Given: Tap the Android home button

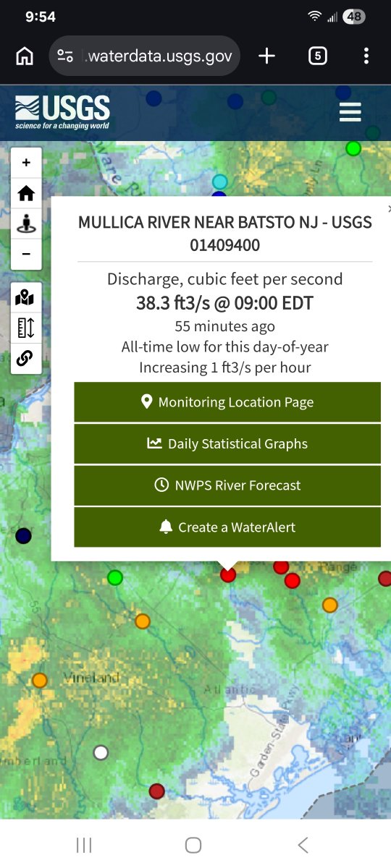Looking at the screenshot, I should (193, 845).
